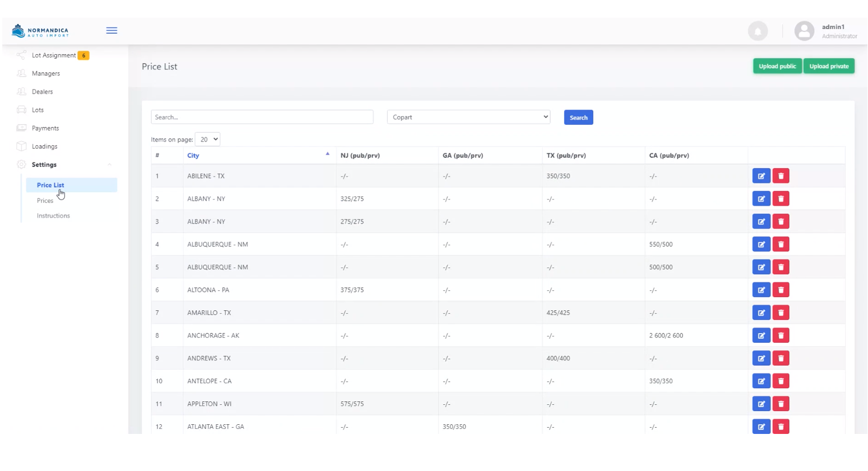Go to Managers page

pos(46,74)
